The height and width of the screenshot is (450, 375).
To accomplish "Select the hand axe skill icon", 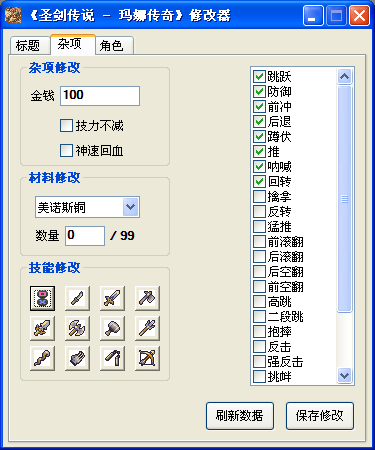I will [x=147, y=298].
